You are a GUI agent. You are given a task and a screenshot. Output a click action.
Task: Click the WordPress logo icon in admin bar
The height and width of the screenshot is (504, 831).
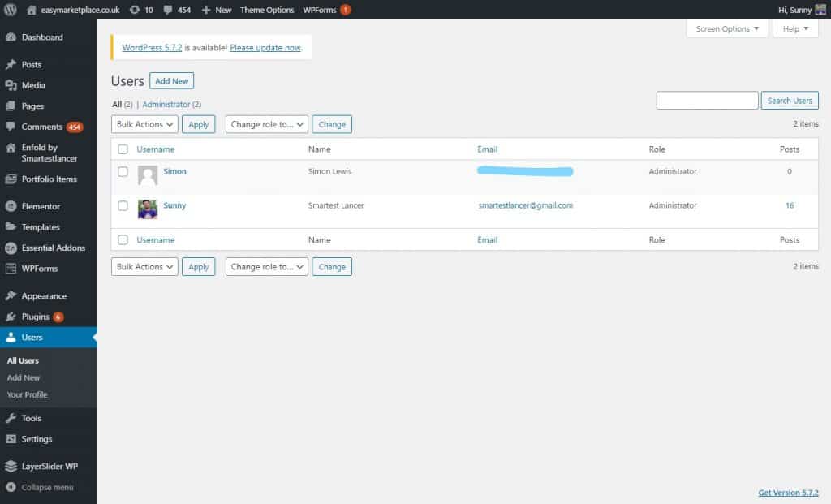10,10
